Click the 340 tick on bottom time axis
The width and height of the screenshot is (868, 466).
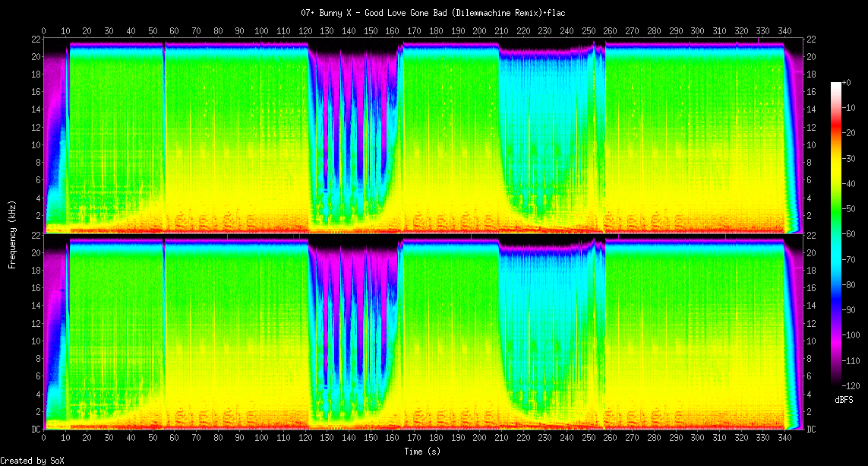pyautogui.click(x=784, y=439)
